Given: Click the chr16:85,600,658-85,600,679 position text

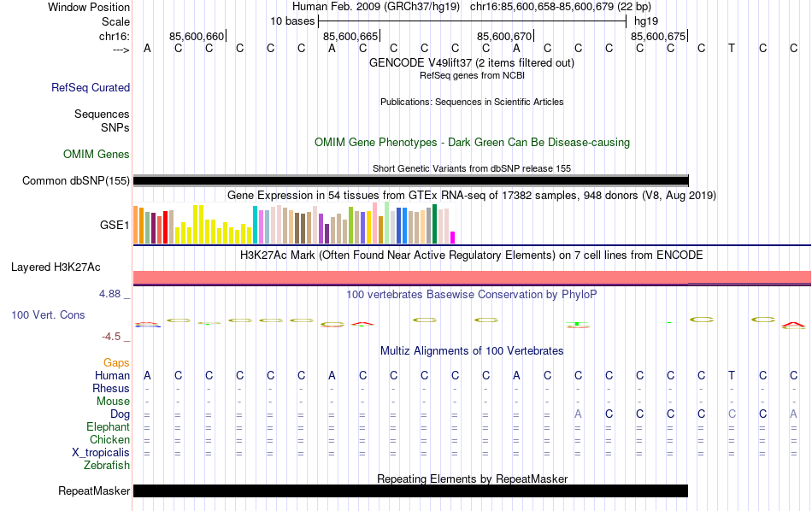Looking at the screenshot, I should [542, 7].
